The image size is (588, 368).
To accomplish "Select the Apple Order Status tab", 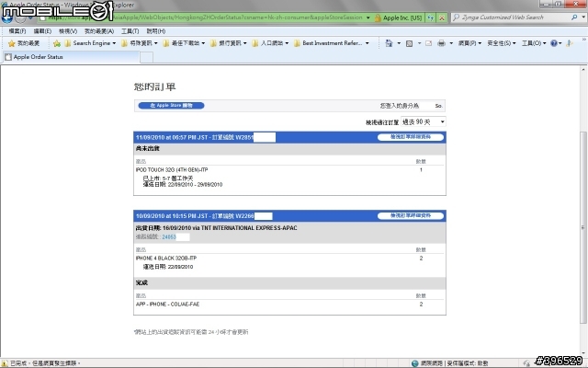I will (71, 57).
